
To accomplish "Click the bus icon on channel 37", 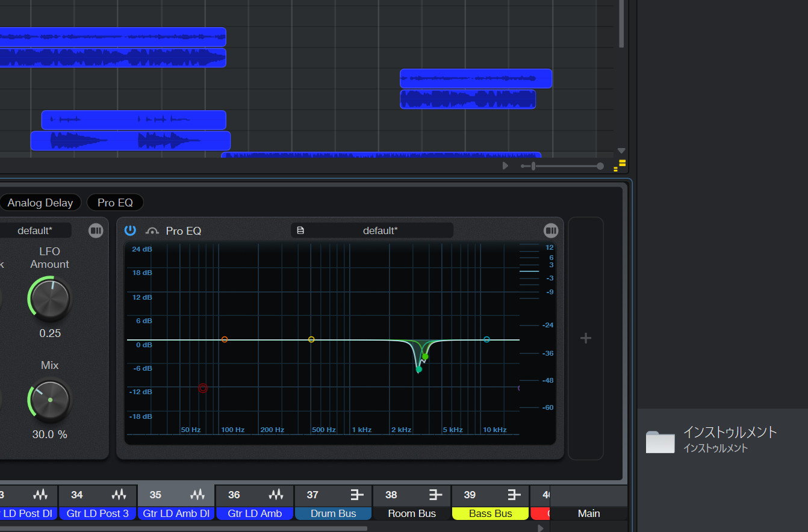I will [x=357, y=495].
